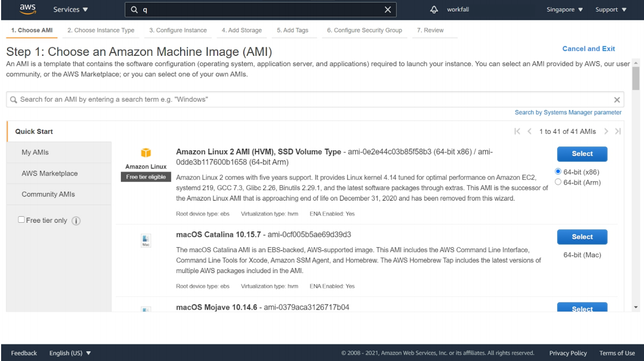Switch to 4. Add Storage tab
Viewport: 644px width, 361px height.
[x=242, y=30]
